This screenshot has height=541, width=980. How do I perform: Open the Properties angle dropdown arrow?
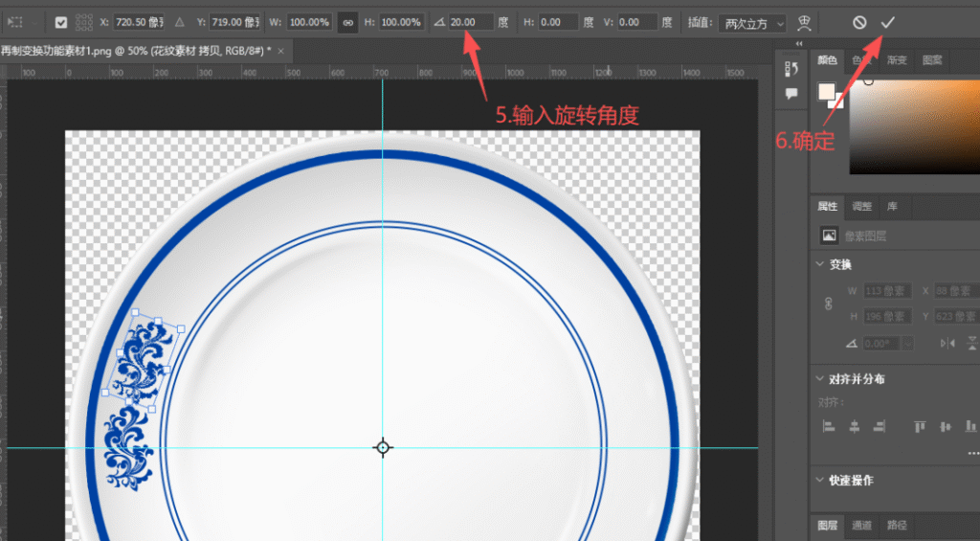click(907, 344)
